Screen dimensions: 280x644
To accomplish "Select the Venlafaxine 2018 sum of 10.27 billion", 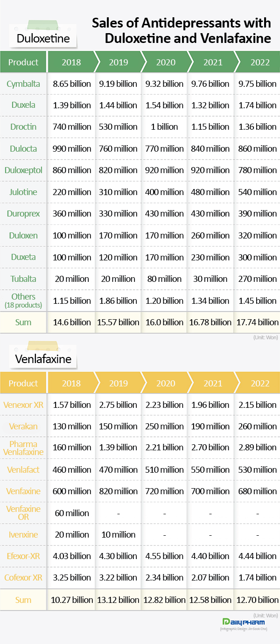I will point(72,600).
